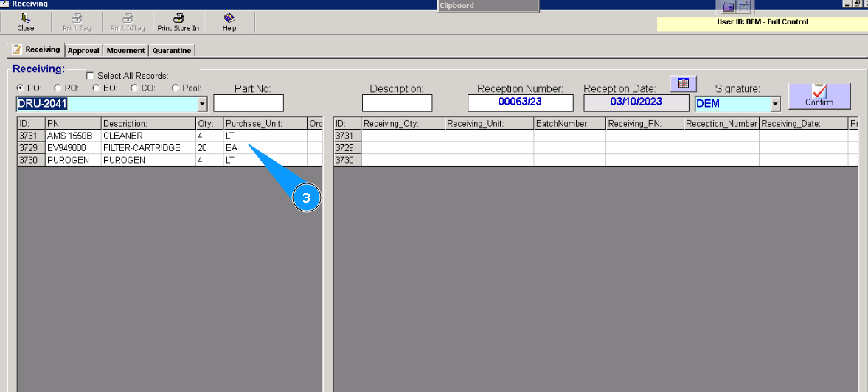This screenshot has height=392, width=868.
Task: Enable the Select All Records checkbox
Action: 90,76
